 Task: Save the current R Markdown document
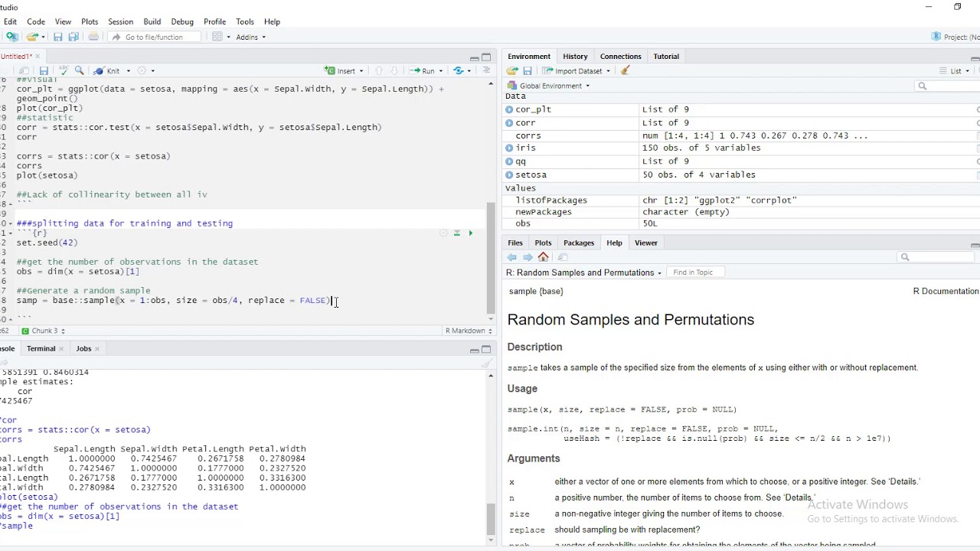coord(44,70)
